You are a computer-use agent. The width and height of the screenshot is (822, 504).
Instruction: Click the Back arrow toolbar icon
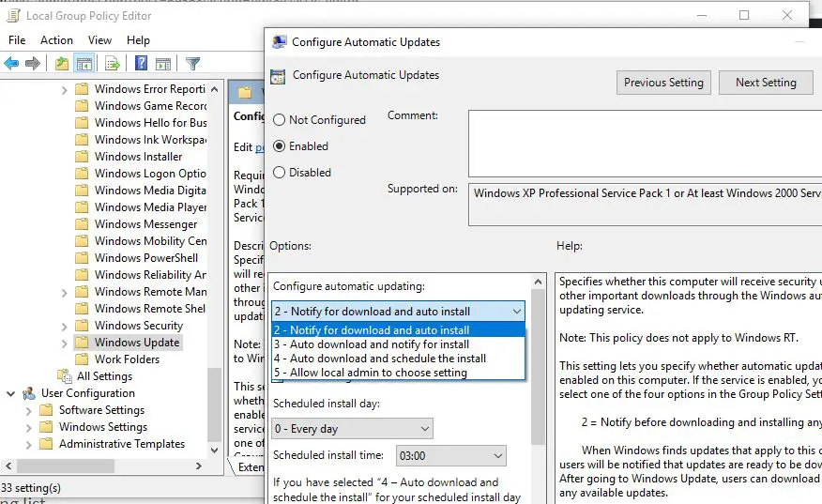(11, 64)
